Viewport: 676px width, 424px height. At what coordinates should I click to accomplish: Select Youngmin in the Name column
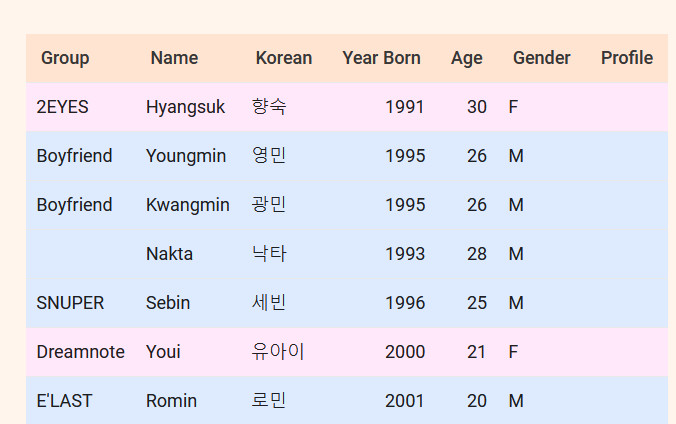(185, 156)
